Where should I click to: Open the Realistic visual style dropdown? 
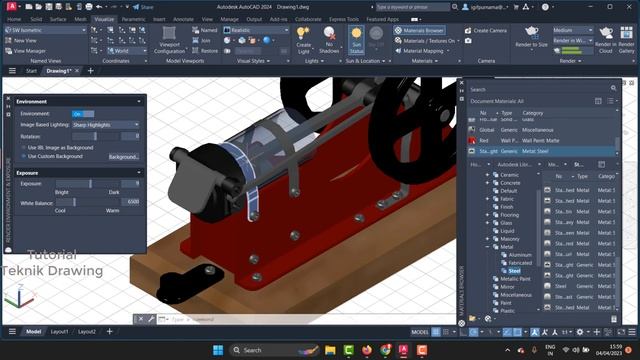256,30
